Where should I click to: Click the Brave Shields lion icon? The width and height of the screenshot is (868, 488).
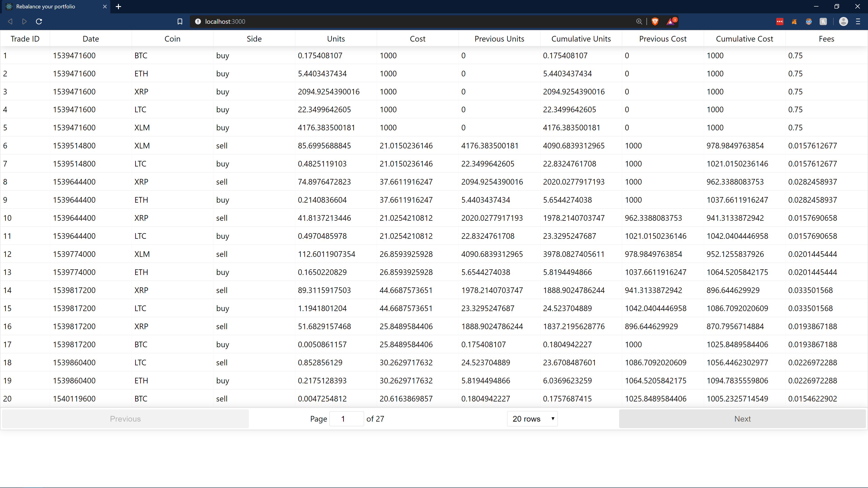point(655,21)
